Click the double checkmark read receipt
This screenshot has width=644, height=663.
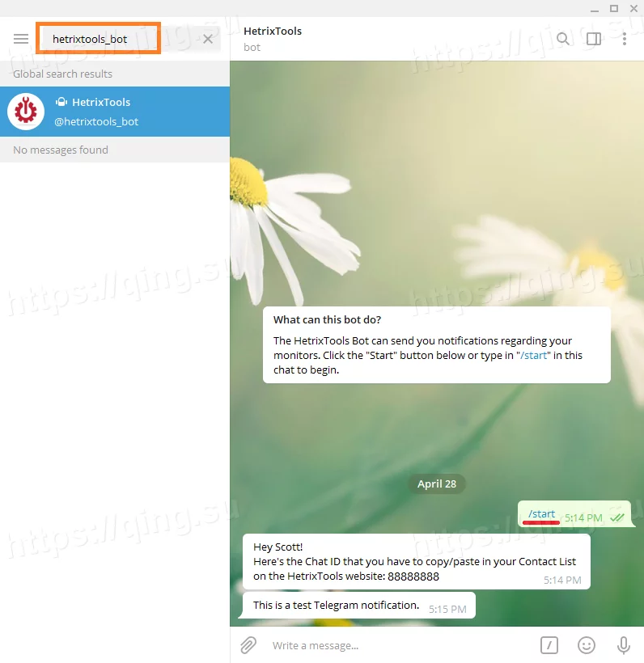click(x=617, y=517)
